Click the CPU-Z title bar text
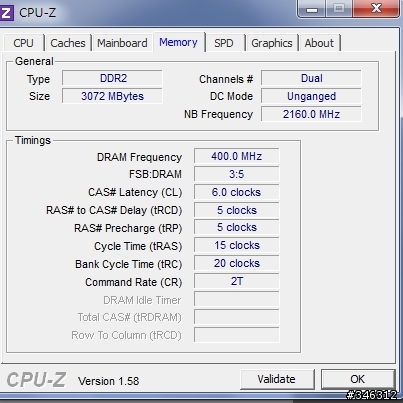403x403 pixels. [37, 13]
